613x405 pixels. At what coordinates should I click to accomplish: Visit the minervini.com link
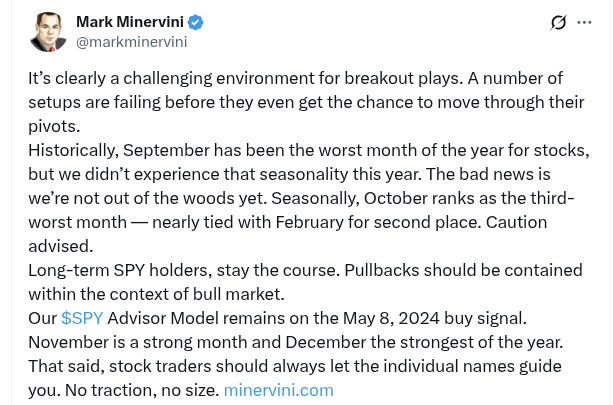pos(278,390)
